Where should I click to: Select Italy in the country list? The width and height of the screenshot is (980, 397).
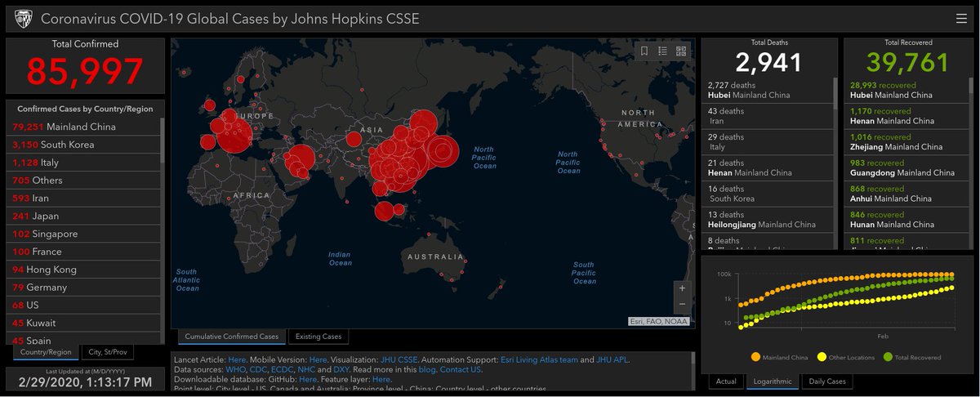point(84,163)
